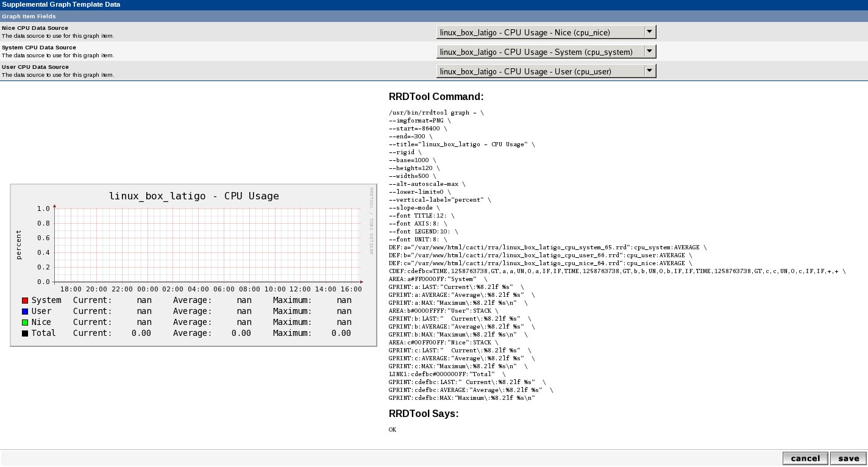Click the AREA:a#FF0000FF:"System" line
The image size is (868, 467).
tap(438, 279)
